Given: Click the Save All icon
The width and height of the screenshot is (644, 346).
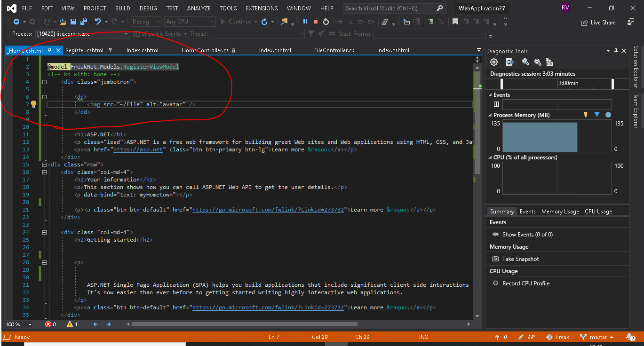Looking at the screenshot, I should [83, 22].
